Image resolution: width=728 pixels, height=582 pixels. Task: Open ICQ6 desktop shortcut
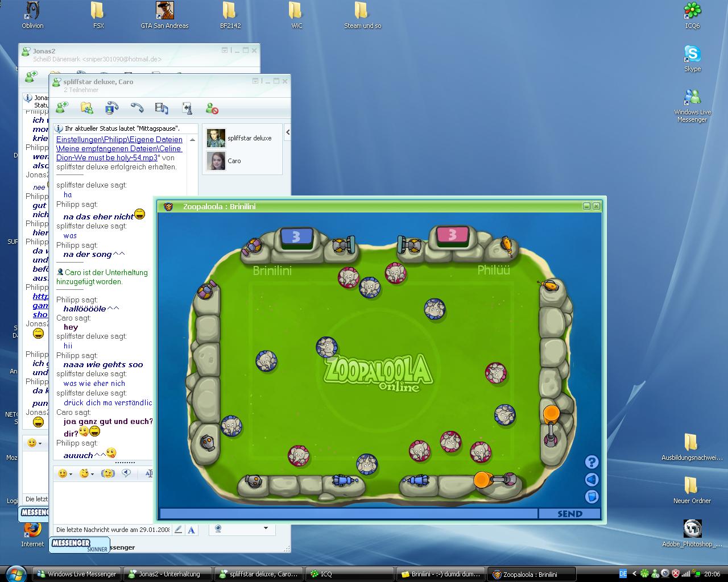point(692,15)
